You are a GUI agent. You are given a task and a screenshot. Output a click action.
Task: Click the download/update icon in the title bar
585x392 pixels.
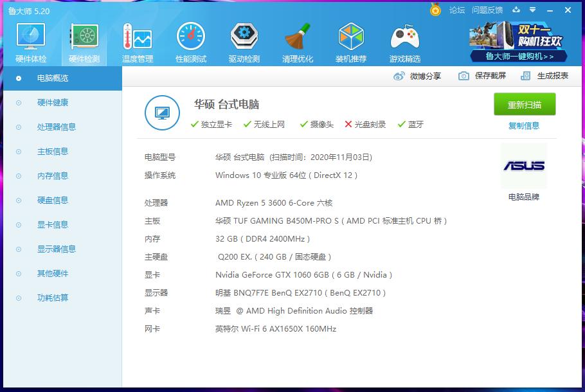click(x=516, y=10)
